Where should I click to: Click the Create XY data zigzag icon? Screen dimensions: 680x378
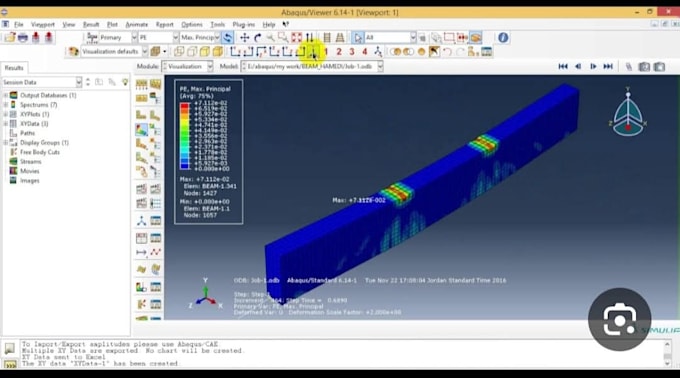(156, 252)
